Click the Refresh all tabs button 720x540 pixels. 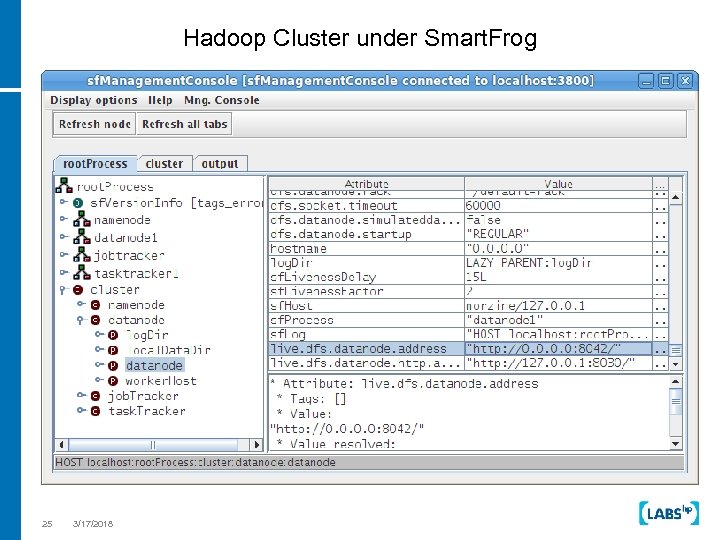185,124
